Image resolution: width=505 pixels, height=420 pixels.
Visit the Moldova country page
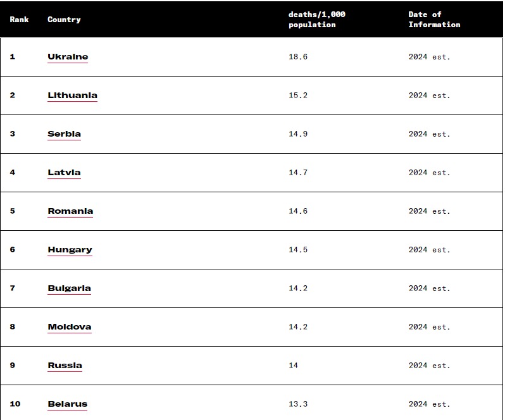[69, 327]
